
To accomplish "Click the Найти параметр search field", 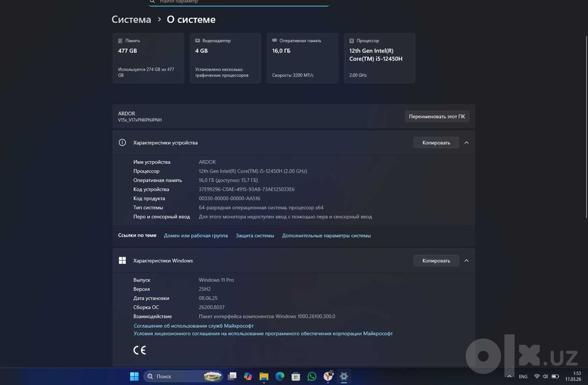I will [239, 2].
